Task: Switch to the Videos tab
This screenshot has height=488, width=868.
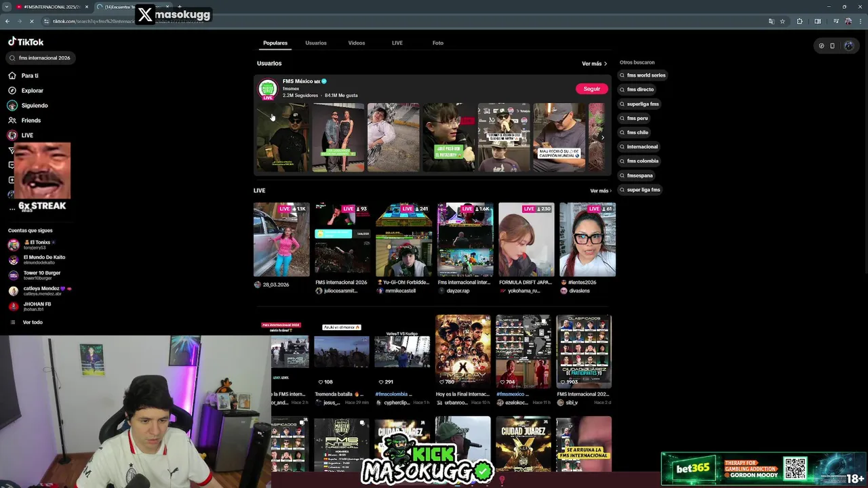Action: pos(357,43)
